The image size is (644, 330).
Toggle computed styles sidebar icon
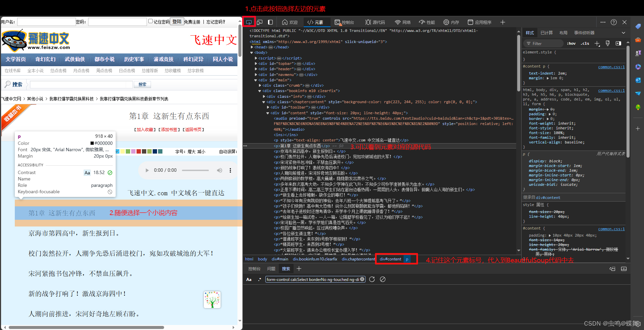618,43
